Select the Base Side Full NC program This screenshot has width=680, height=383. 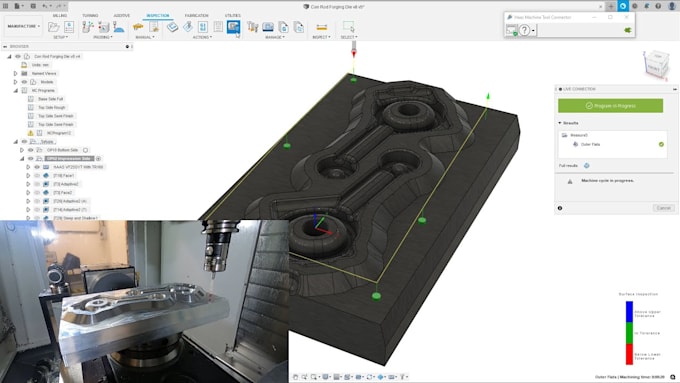[50, 99]
